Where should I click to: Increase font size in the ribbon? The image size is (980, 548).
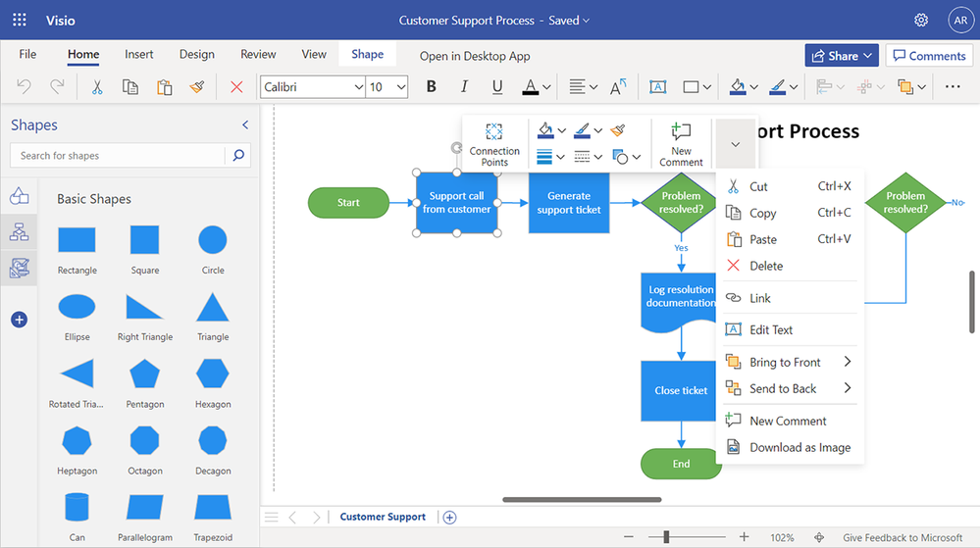point(618,87)
